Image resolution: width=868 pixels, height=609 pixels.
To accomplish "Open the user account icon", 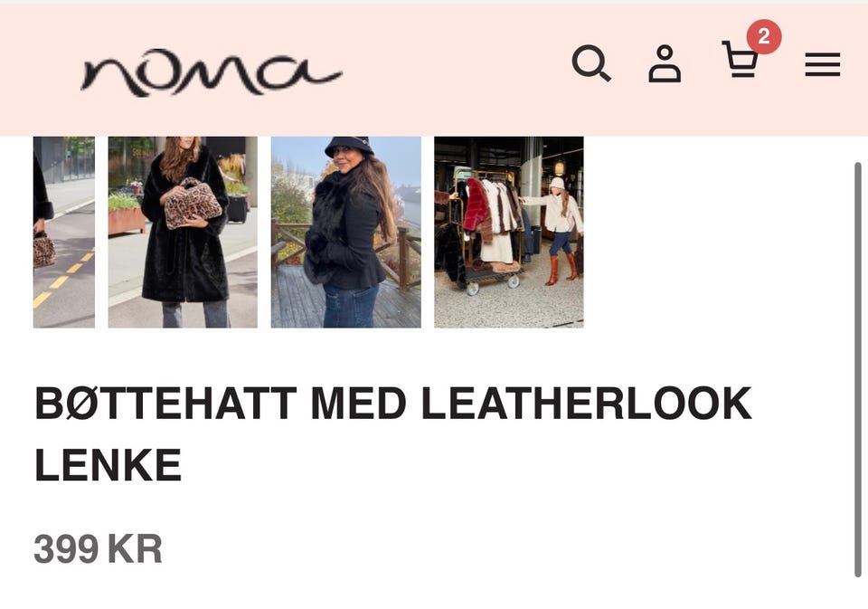I will click(x=665, y=64).
